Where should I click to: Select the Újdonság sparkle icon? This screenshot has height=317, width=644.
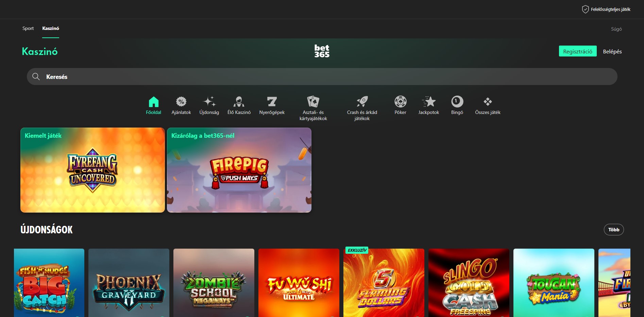pyautogui.click(x=209, y=102)
